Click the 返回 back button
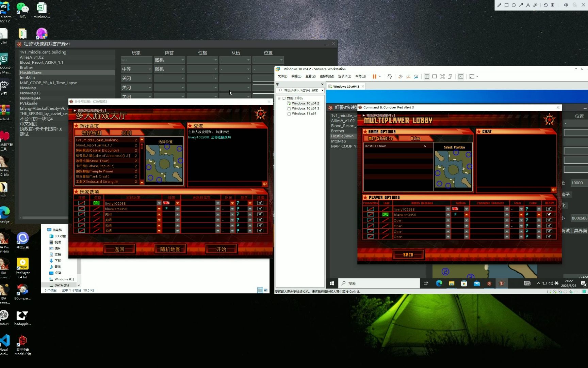Screen dimensions: 588x368 pyautogui.click(x=119, y=249)
